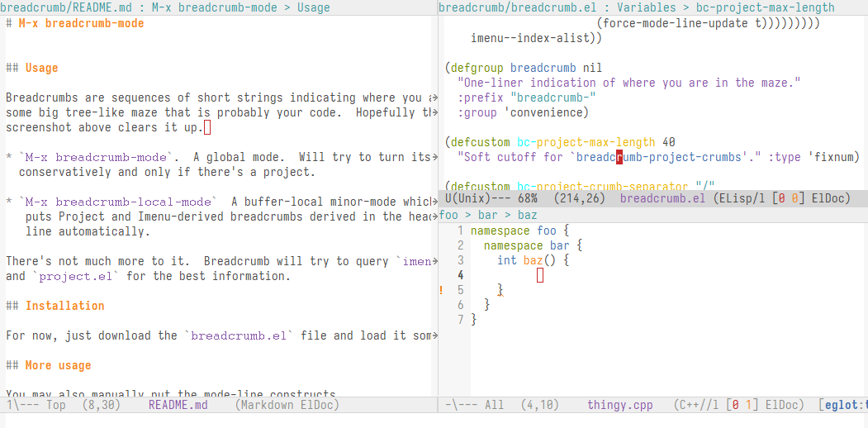
Task: Click orange flymake warning count '1' in thingy.cpp mode line
Action: (750, 405)
